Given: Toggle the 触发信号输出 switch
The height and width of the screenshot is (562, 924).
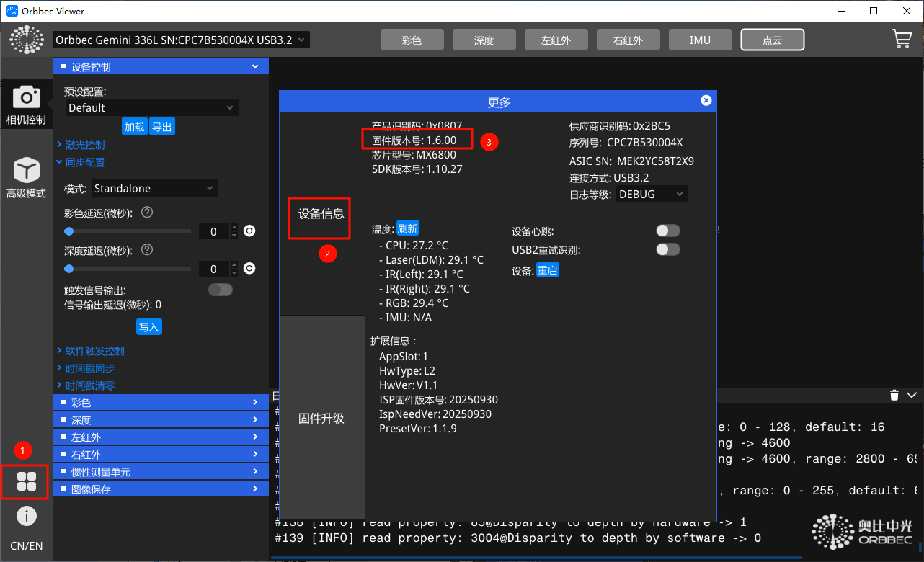Looking at the screenshot, I should coord(221,290).
